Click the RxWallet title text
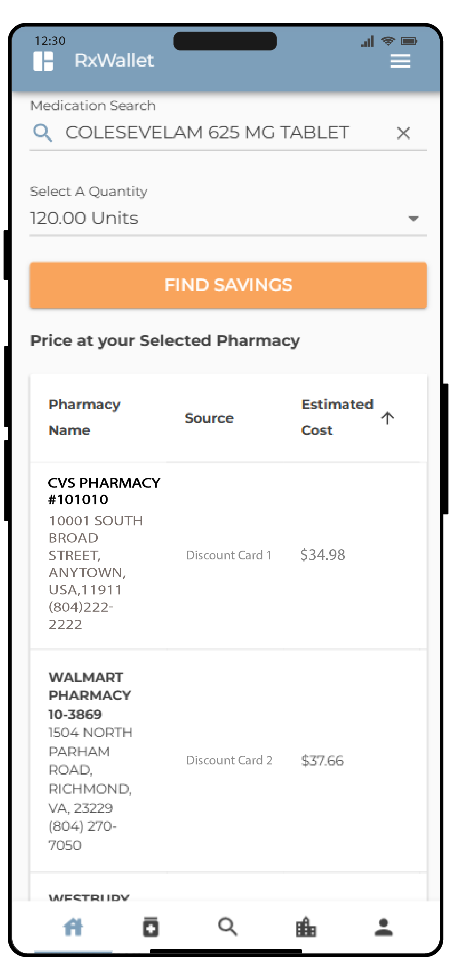Viewport: 452px width, 980px height. pos(114,61)
